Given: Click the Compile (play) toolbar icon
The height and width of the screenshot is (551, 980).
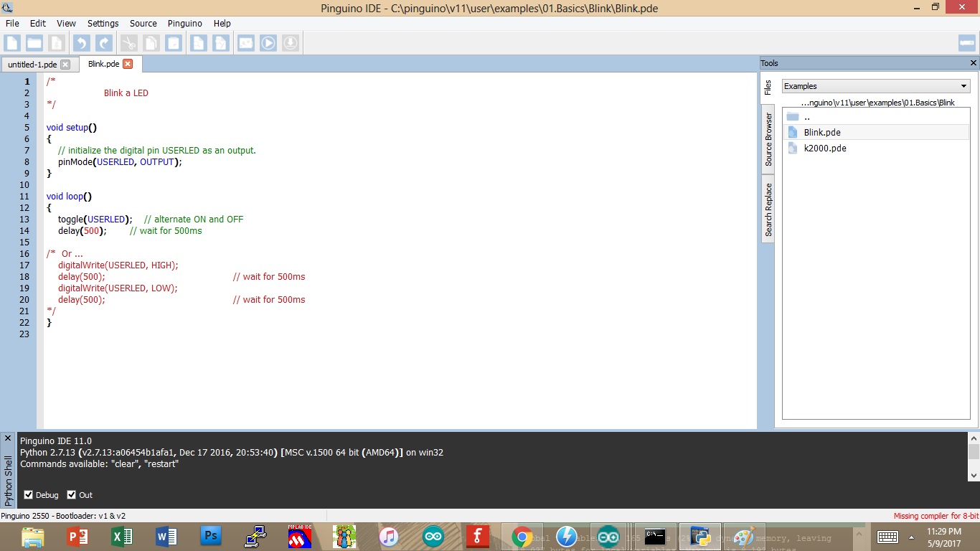Looking at the screenshot, I should (268, 43).
